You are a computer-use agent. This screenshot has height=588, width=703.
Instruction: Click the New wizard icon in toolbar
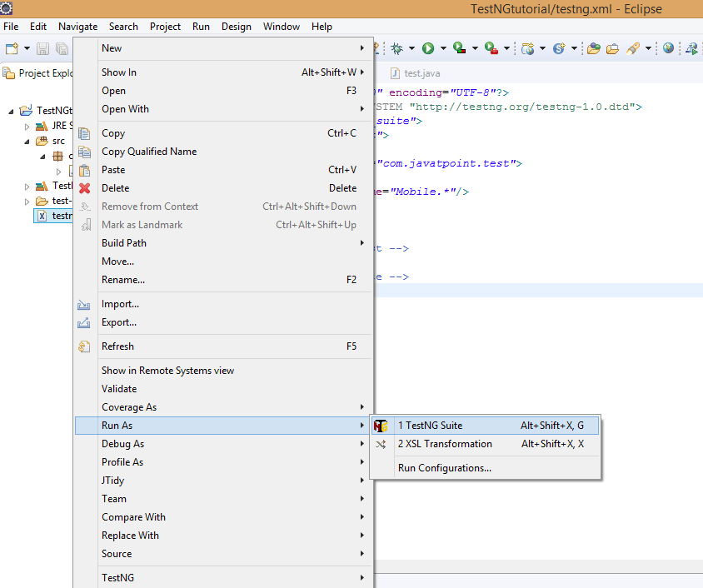point(12,48)
